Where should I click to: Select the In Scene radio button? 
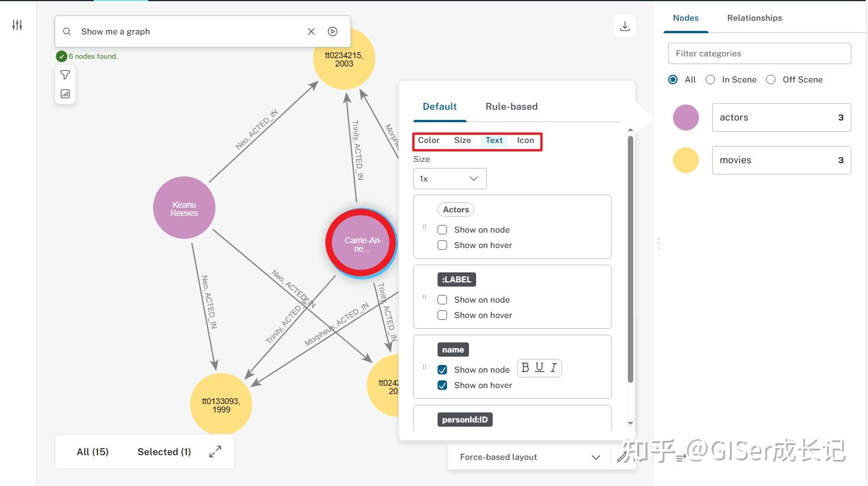[710, 79]
